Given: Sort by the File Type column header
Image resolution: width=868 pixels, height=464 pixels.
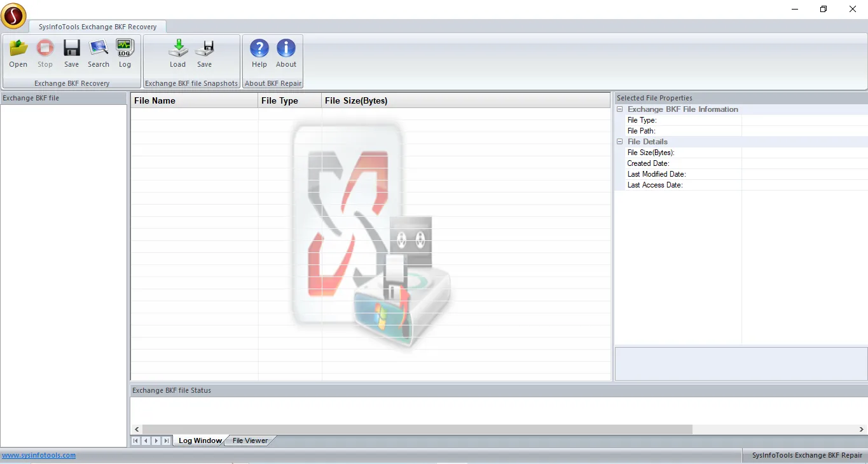Looking at the screenshot, I should (x=290, y=100).
